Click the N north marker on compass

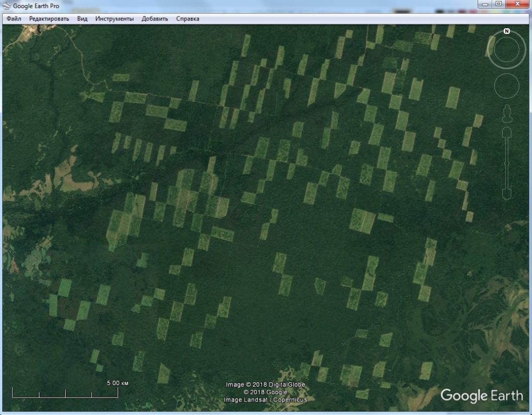click(x=506, y=31)
